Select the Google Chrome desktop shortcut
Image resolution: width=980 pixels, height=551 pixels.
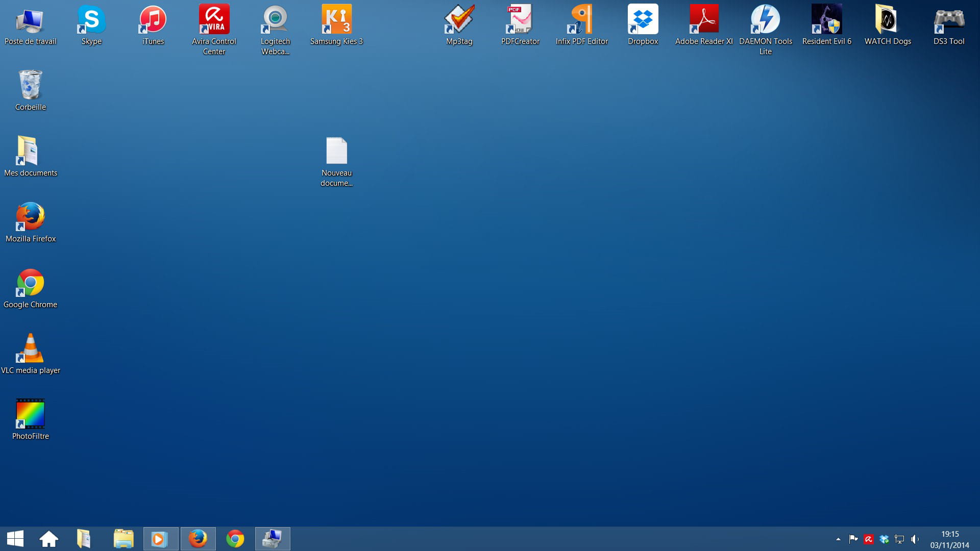tap(30, 288)
